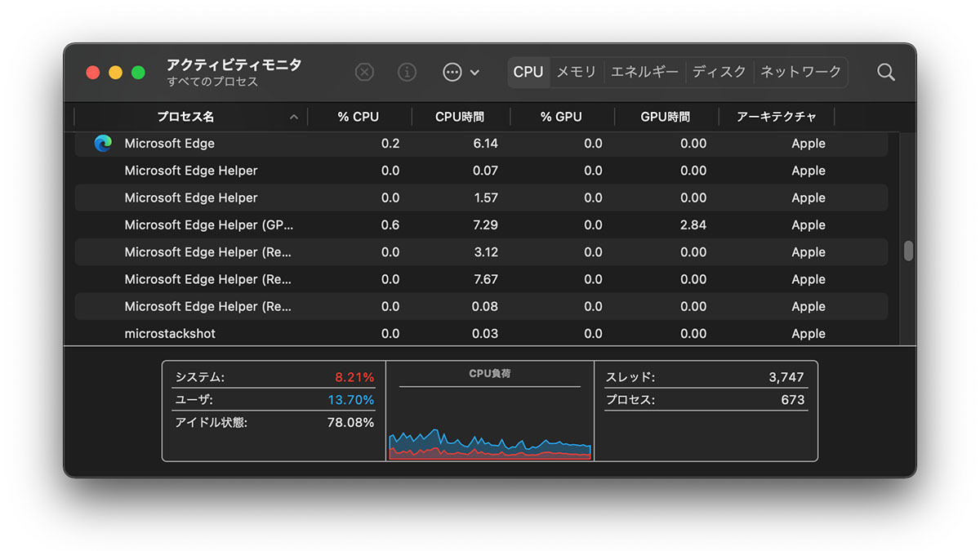
Task: Click the スレッド count 3,747
Action: [x=786, y=377]
